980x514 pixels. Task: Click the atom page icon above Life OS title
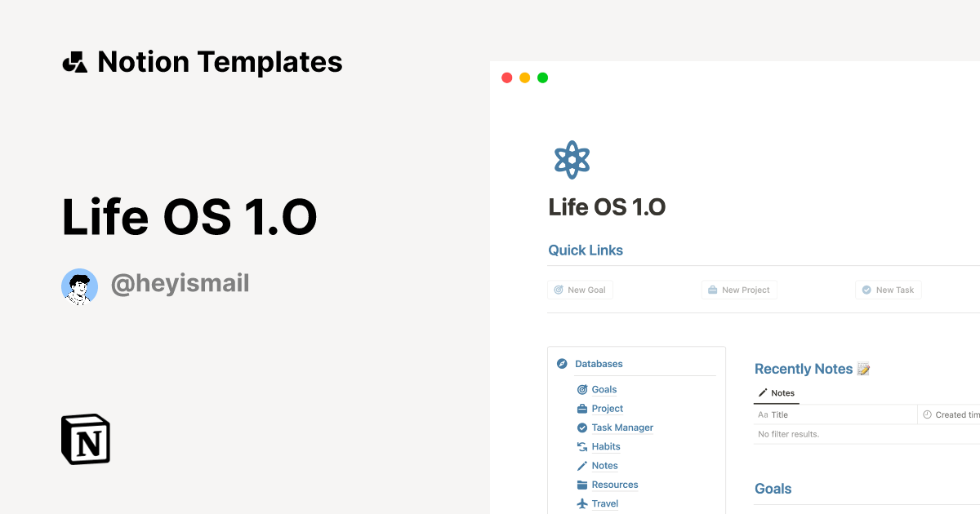point(571,158)
